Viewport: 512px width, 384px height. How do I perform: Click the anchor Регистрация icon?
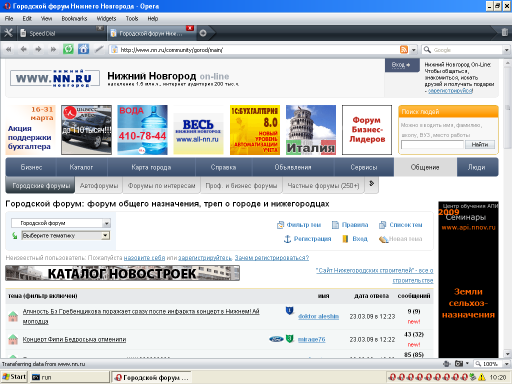coord(287,239)
